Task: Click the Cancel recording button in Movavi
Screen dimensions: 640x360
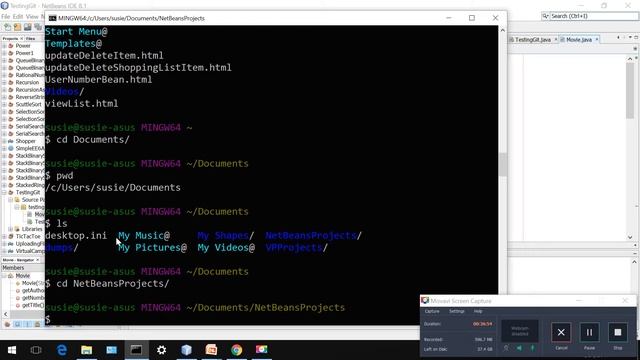Action: tap(561, 333)
